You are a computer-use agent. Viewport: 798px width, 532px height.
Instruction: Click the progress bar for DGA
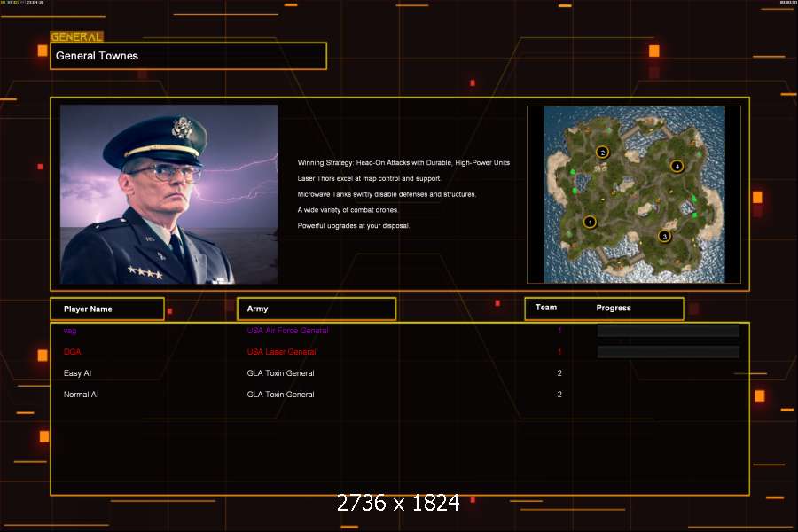point(669,352)
